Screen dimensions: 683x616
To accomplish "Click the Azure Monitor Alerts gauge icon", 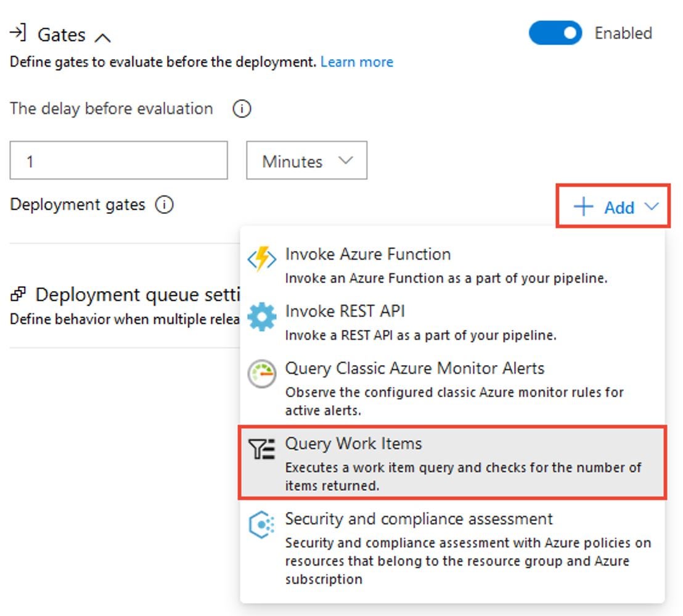I will coord(262,374).
